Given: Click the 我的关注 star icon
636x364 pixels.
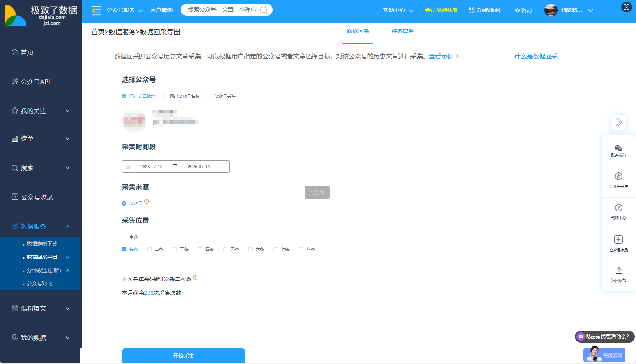Looking at the screenshot, I should (15, 111).
